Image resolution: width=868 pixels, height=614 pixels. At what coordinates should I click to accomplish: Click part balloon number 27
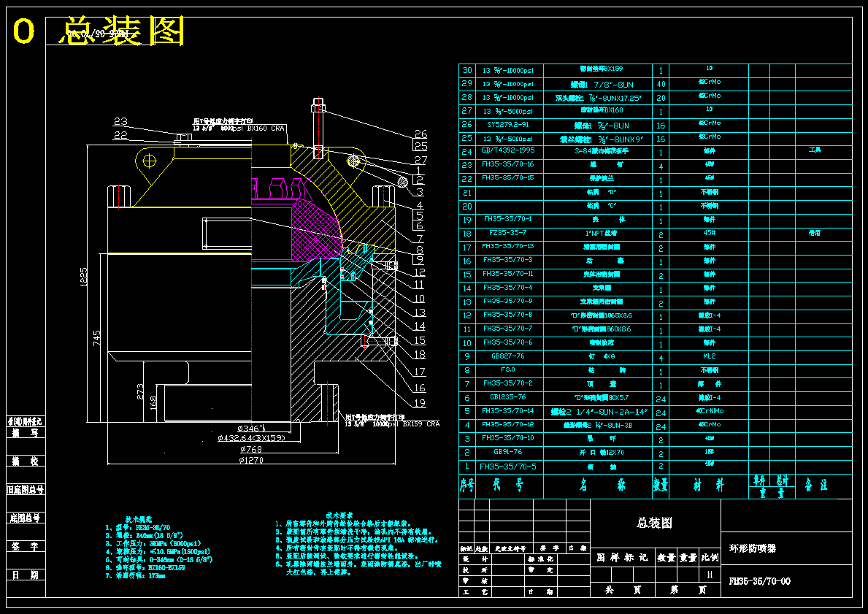pos(420,161)
